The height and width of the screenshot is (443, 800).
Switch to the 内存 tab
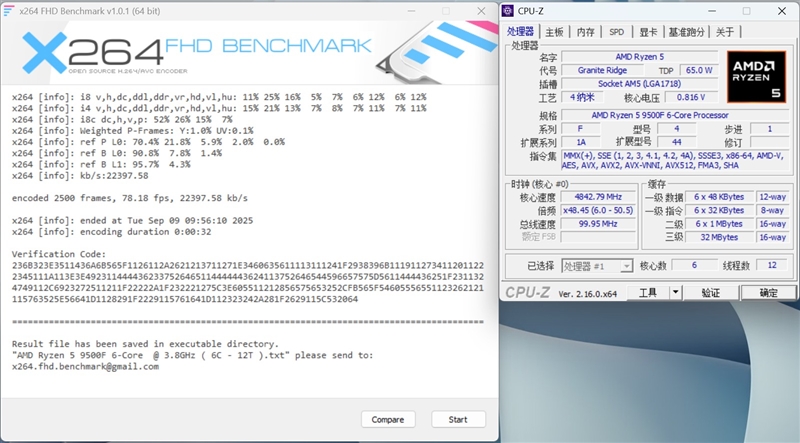click(x=586, y=32)
